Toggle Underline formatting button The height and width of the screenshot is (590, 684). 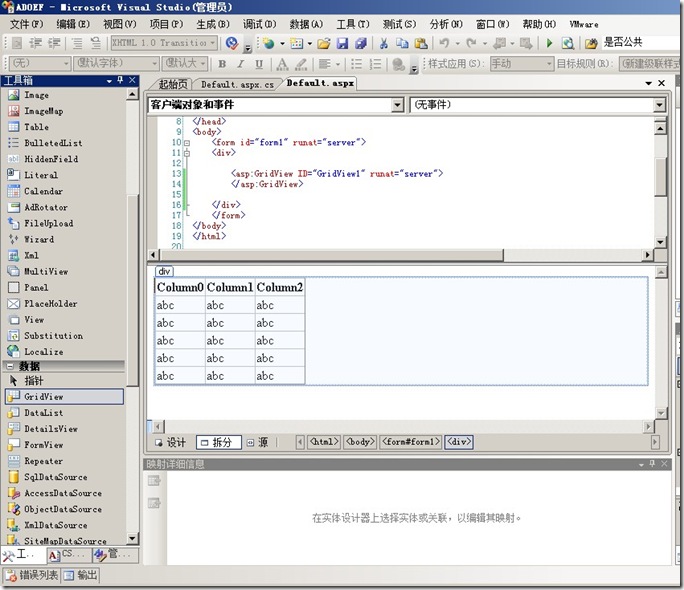point(259,64)
